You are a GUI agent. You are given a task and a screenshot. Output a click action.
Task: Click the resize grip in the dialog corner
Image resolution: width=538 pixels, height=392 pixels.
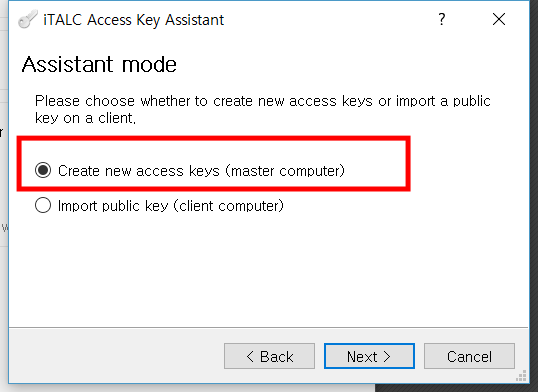522,376
